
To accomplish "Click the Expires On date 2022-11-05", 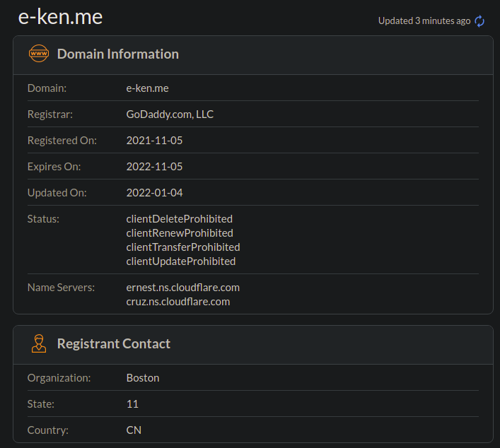I will [x=154, y=167].
